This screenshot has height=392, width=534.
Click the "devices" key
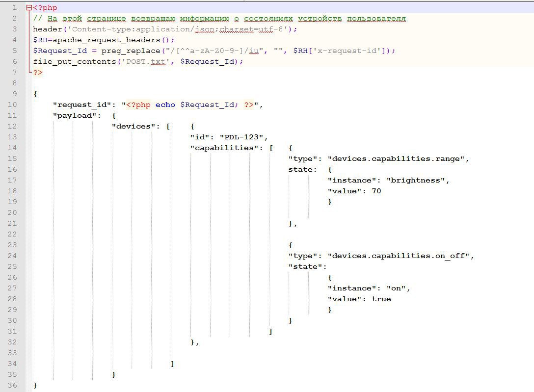[133, 126]
